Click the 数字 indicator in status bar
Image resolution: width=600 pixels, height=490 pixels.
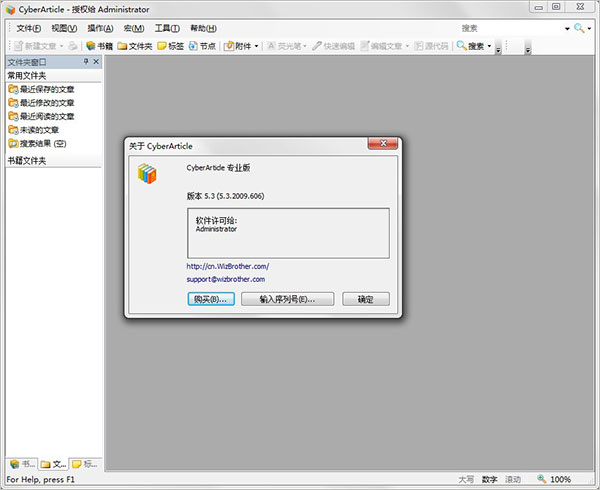[489, 479]
